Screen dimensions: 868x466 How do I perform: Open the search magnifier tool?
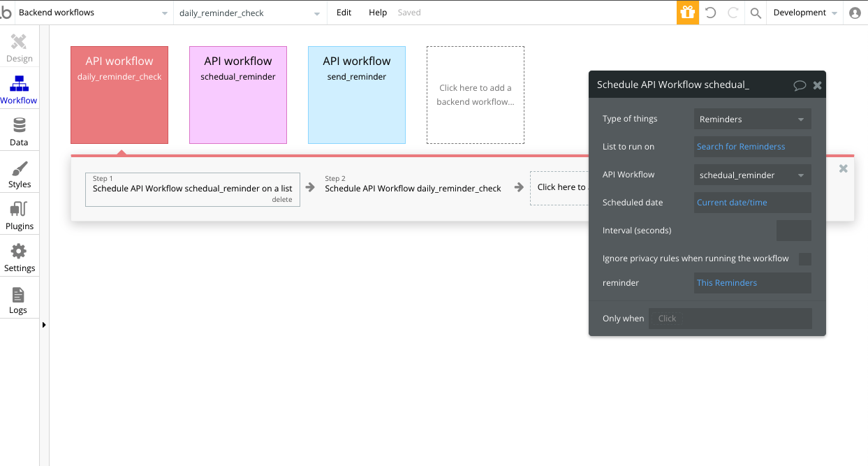[x=756, y=13]
